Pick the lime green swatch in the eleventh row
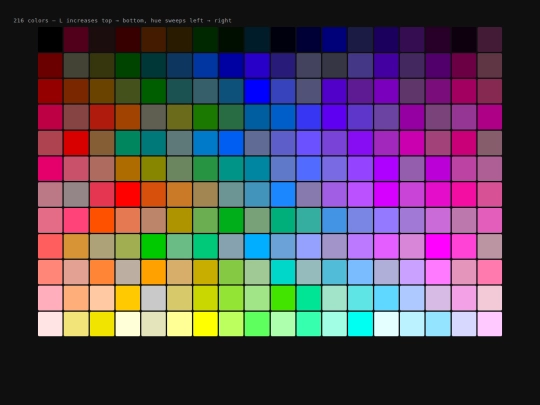This screenshot has width=540, height=405. coord(283,298)
